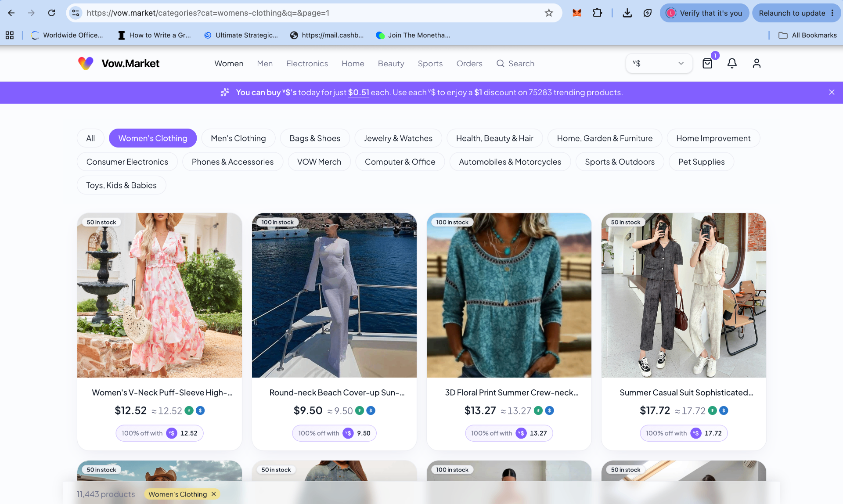Open the beach cover-up product image
843x504 pixels.
point(334,295)
